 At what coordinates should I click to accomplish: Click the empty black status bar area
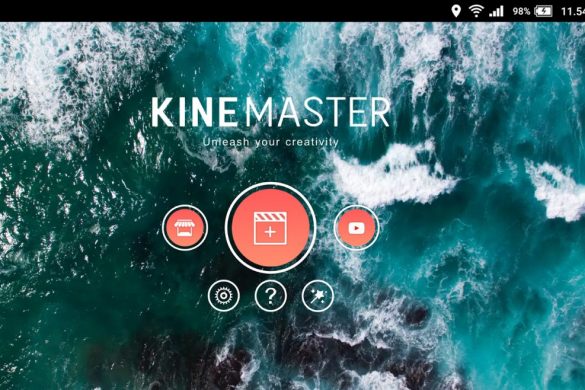pos(224,11)
